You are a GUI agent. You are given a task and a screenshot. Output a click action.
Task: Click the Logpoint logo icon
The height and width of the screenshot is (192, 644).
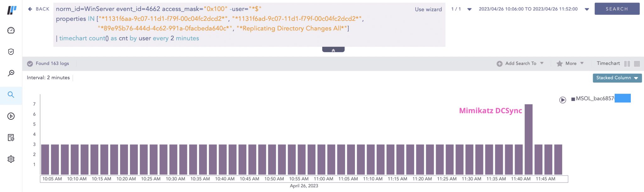11,10
